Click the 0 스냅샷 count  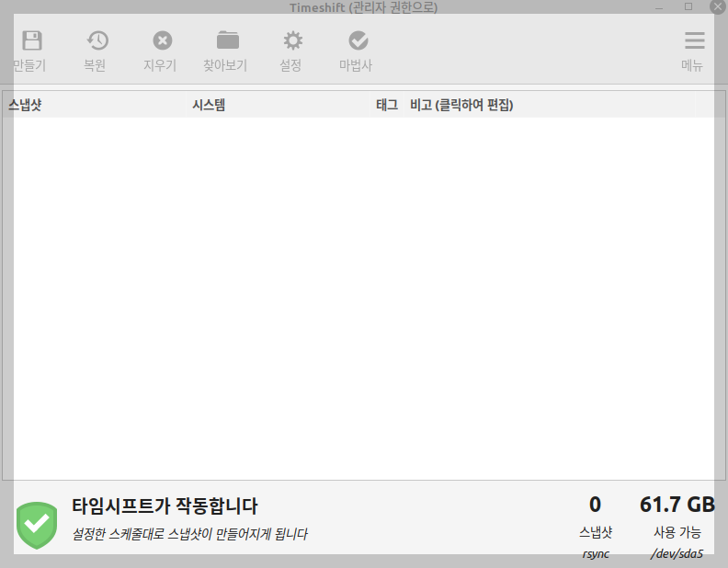pos(596,505)
